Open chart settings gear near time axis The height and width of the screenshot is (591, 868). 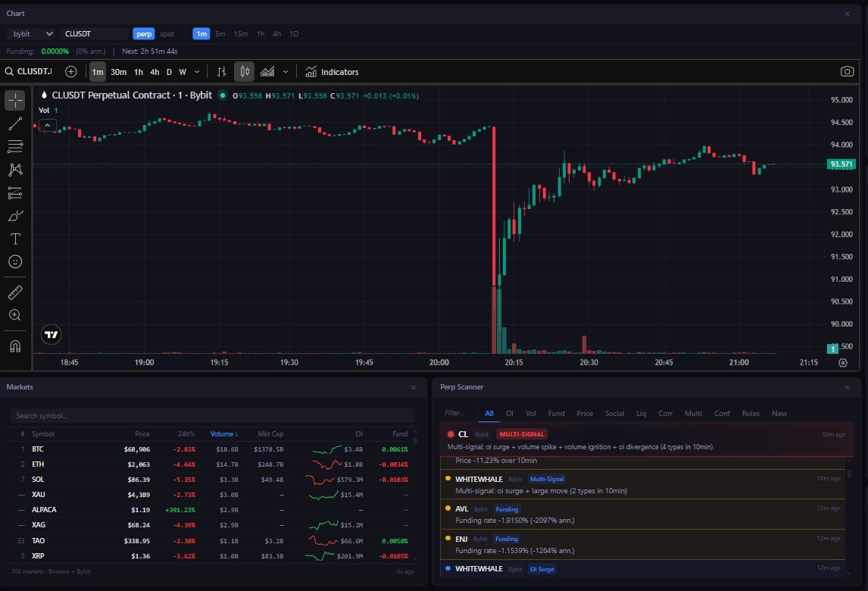coord(842,363)
